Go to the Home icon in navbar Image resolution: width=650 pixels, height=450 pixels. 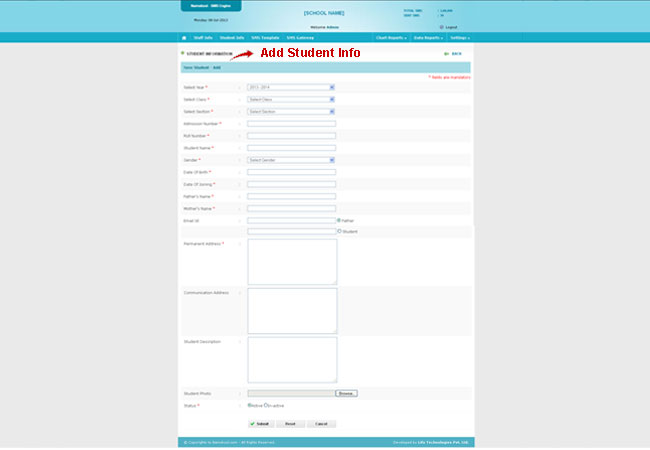click(x=184, y=38)
